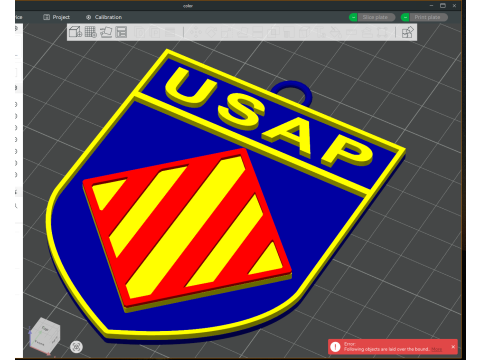Select the Supports painting tool

289,32
